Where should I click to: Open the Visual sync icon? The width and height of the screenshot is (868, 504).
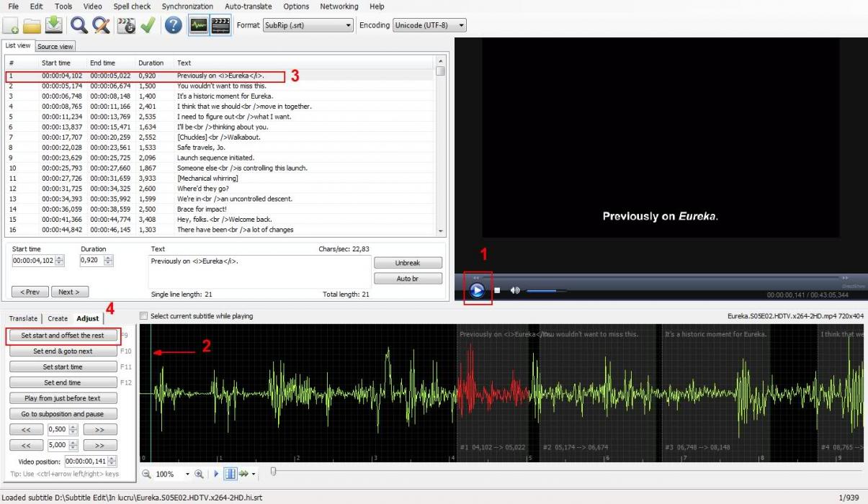pos(126,25)
